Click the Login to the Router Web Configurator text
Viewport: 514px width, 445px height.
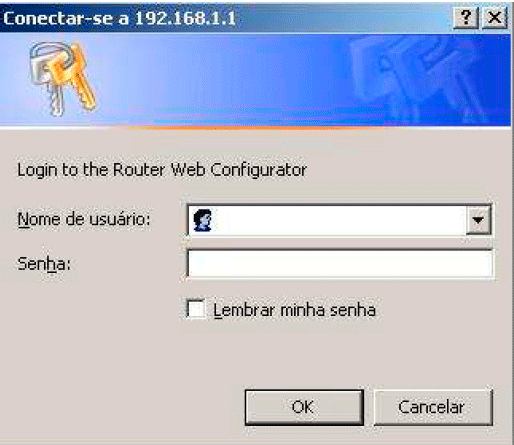[x=162, y=170]
